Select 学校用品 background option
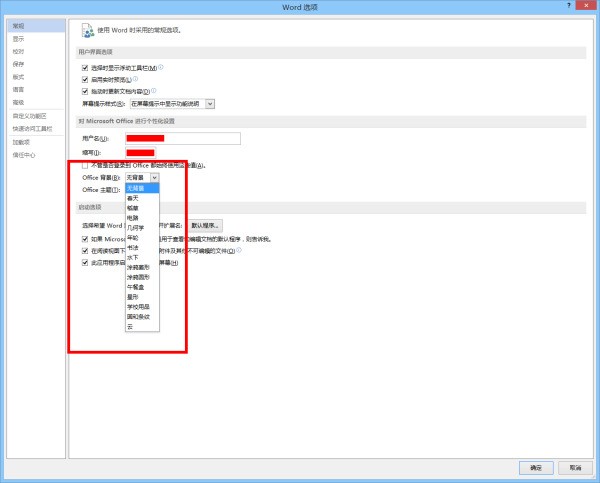Viewport: 600px width, 483px height. [142, 307]
